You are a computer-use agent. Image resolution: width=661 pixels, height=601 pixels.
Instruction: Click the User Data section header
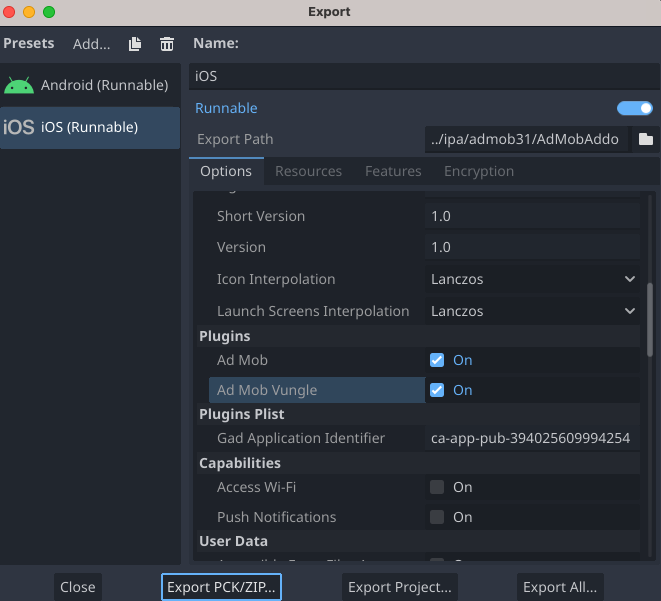tap(418, 541)
